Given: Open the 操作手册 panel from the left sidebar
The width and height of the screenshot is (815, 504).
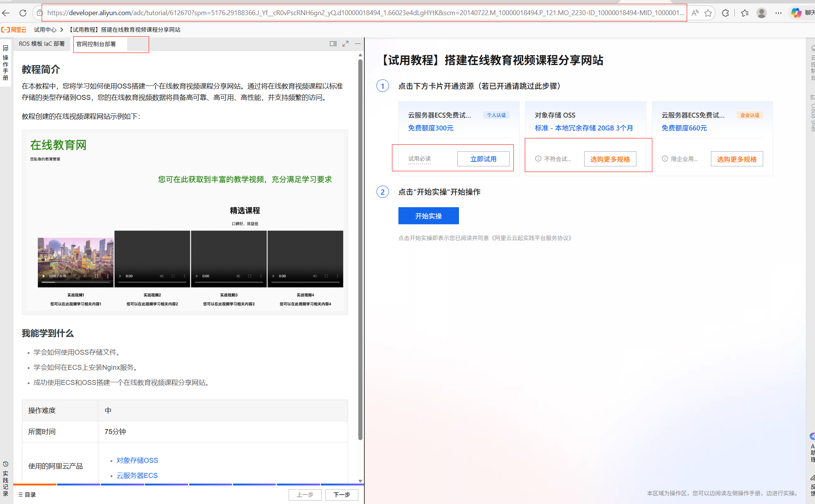Looking at the screenshot, I should click(5, 64).
